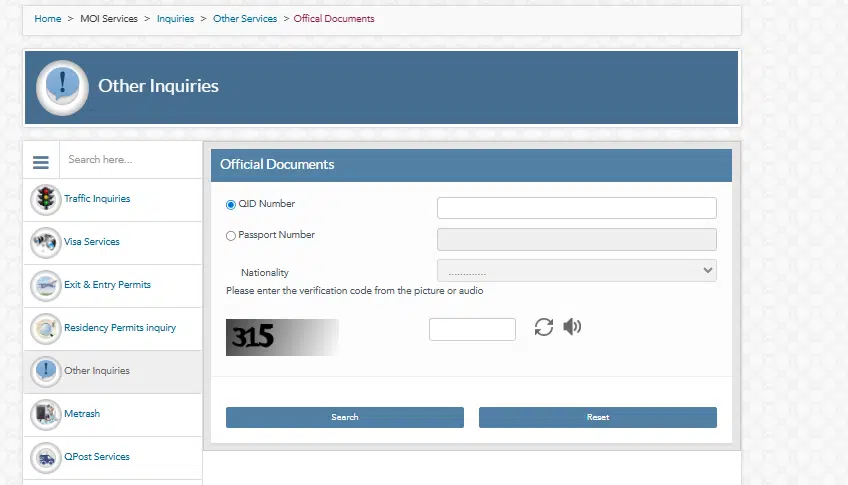The width and height of the screenshot is (848, 485).
Task: Open QPost Services menu item
Action: pyautogui.click(x=97, y=456)
